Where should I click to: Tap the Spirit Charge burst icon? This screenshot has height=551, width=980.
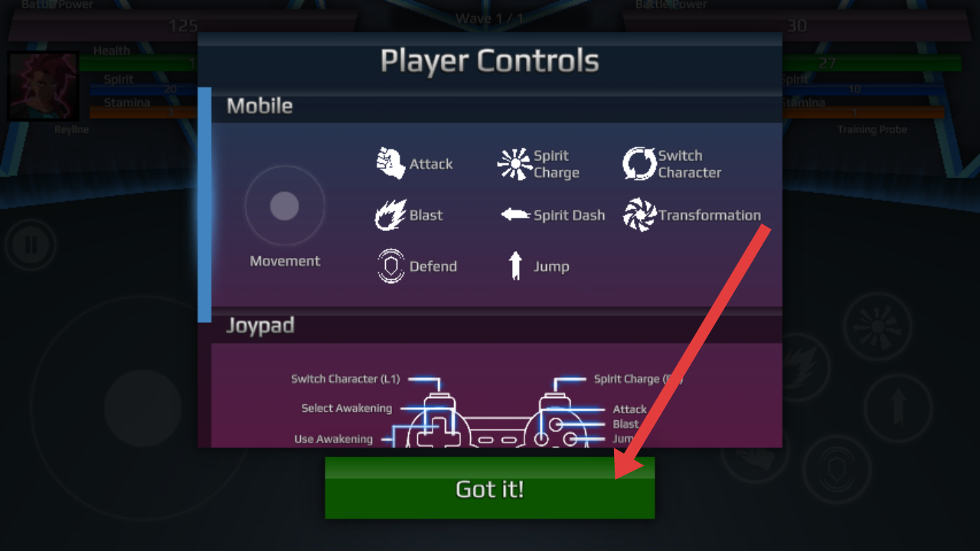tap(514, 164)
